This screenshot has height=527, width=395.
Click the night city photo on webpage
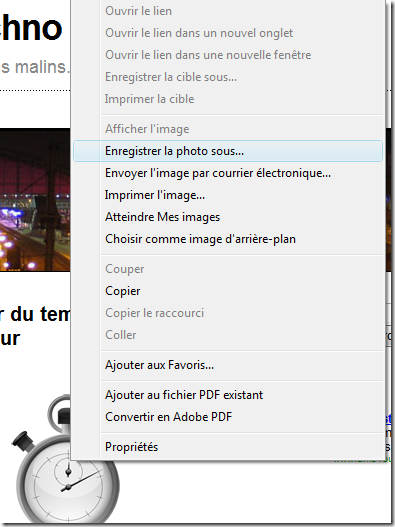pyautogui.click(x=35, y=200)
